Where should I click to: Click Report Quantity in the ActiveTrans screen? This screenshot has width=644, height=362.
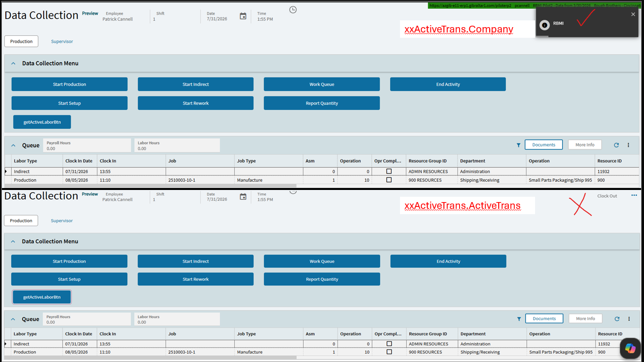click(322, 279)
